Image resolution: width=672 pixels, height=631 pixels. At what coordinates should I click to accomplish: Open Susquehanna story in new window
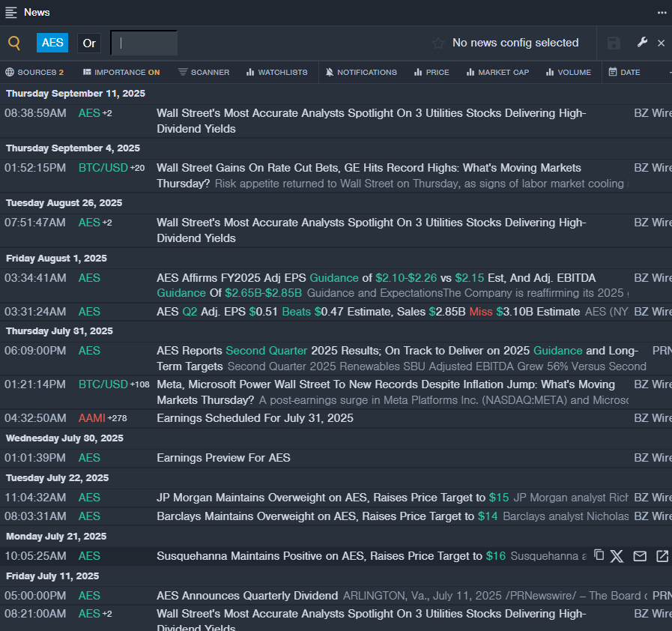point(662,555)
